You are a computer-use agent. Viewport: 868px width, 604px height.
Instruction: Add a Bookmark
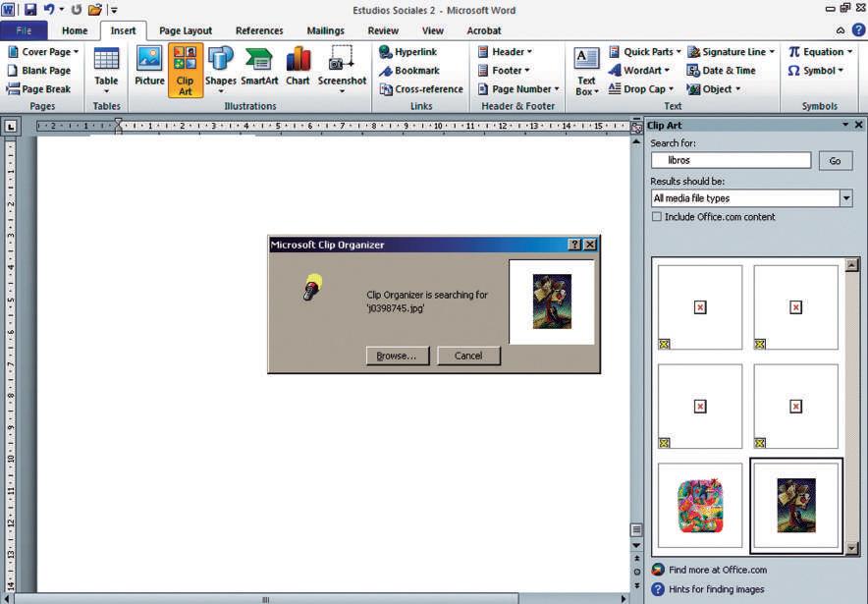point(409,71)
